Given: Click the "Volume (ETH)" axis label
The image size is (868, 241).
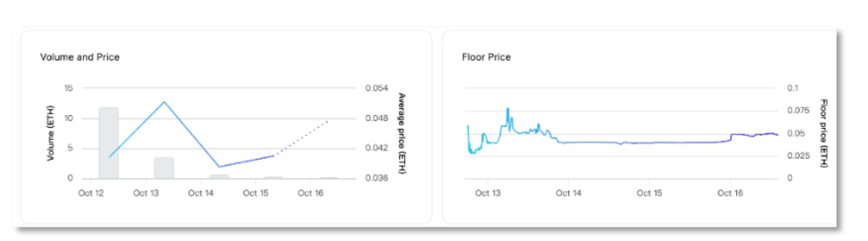Looking at the screenshot, I should pos(50,133).
